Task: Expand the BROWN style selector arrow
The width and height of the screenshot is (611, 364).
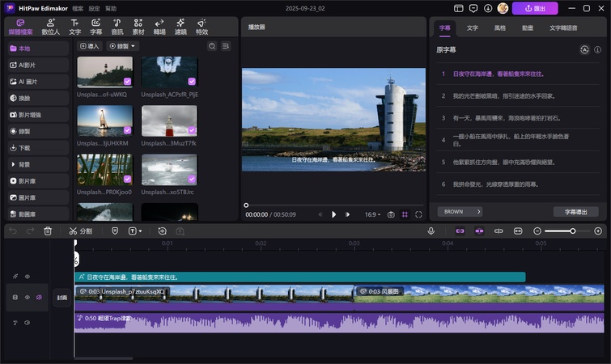Action: pyautogui.click(x=479, y=211)
